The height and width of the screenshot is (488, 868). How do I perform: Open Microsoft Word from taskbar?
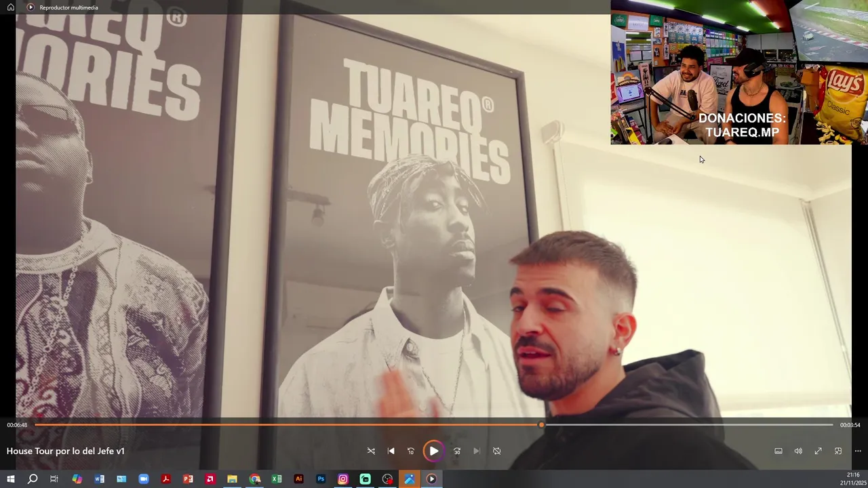click(99, 479)
